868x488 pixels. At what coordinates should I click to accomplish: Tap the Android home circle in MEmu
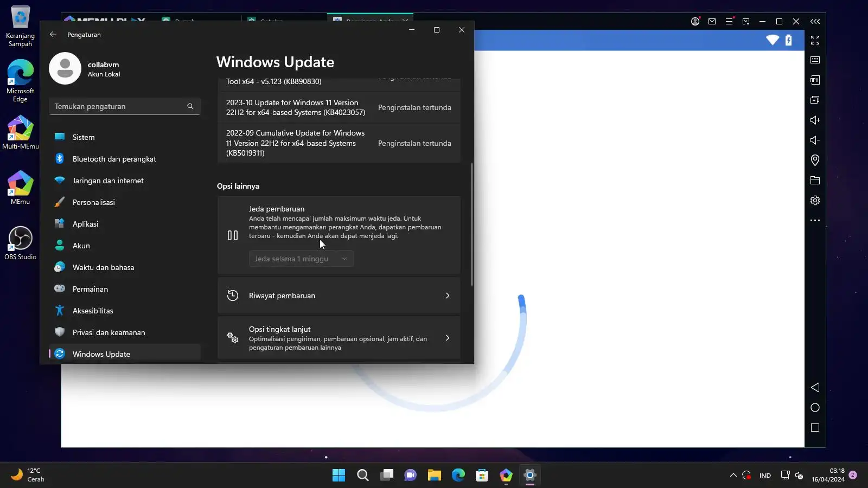click(x=815, y=408)
